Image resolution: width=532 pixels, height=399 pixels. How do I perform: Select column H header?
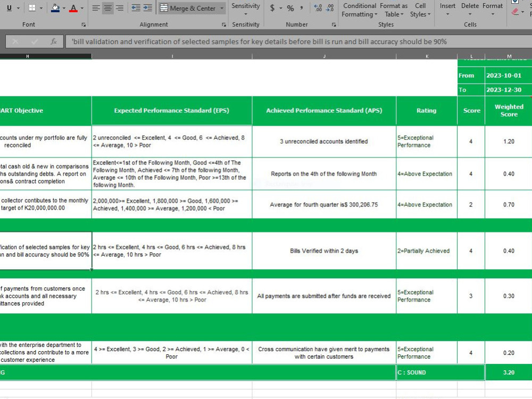tap(28, 56)
